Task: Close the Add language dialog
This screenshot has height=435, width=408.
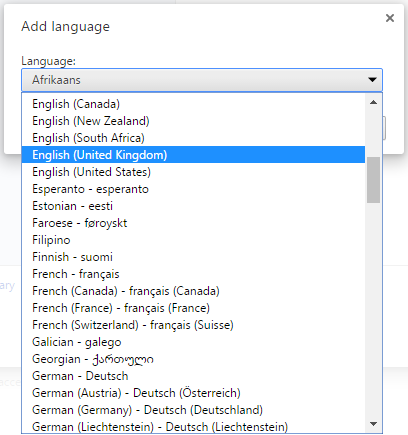Action: click(390, 18)
